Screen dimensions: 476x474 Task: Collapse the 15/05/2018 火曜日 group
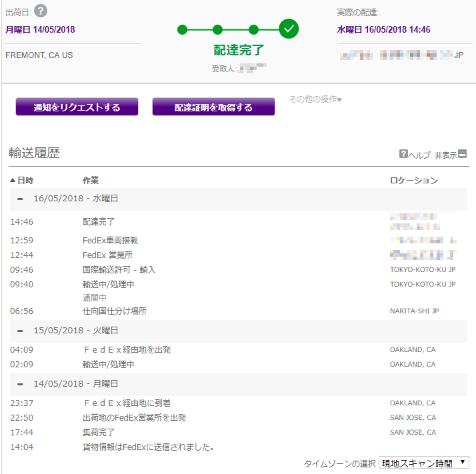click(x=20, y=331)
